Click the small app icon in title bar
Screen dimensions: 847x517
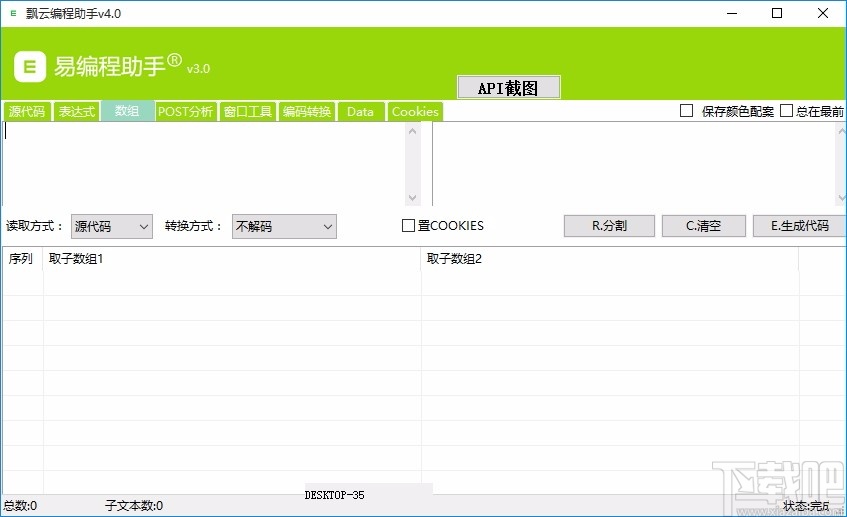click(x=14, y=14)
